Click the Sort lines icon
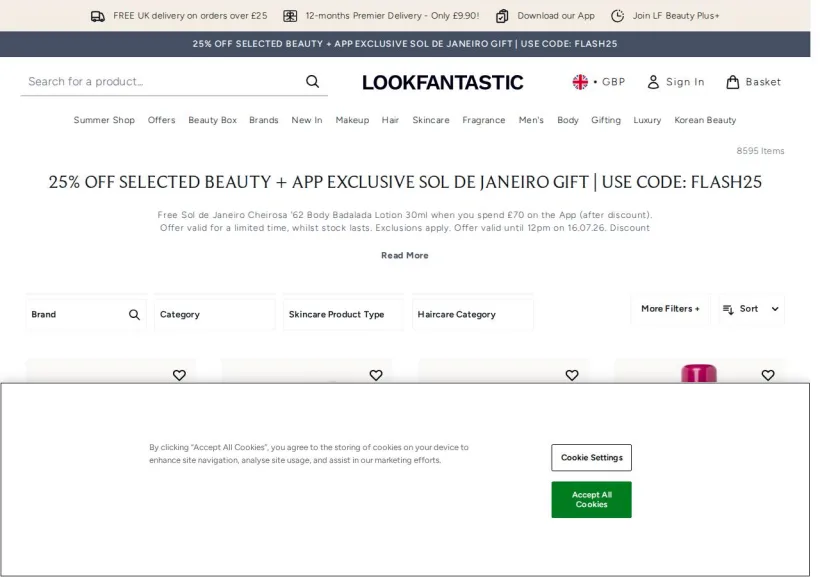 coord(728,309)
